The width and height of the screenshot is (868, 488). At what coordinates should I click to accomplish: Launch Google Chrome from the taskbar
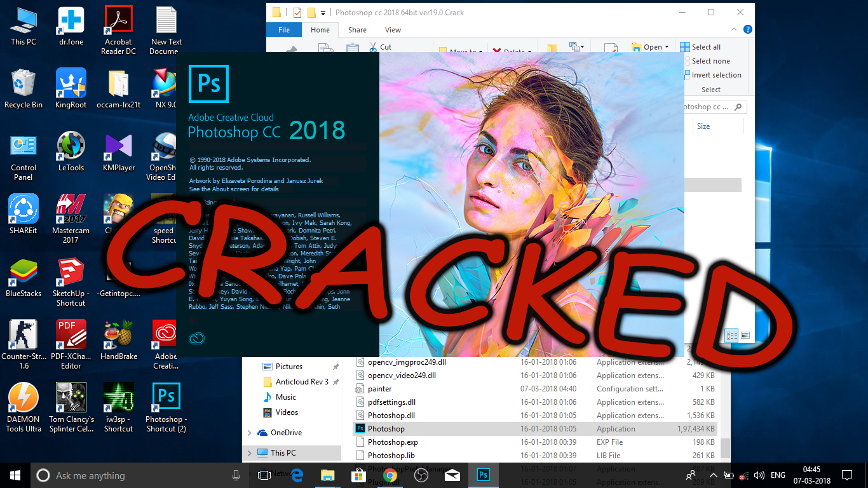point(390,475)
